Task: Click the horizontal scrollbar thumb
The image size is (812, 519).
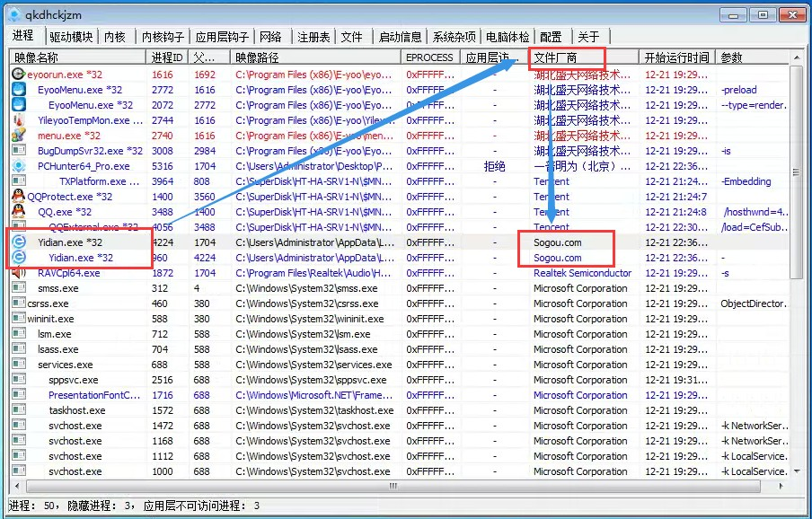Action: 393,487
